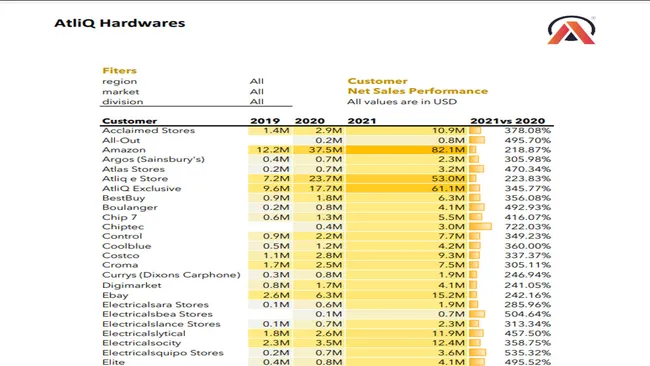This screenshot has height=366, width=650.
Task: Select the market filter value 'All'
Action: [x=257, y=92]
